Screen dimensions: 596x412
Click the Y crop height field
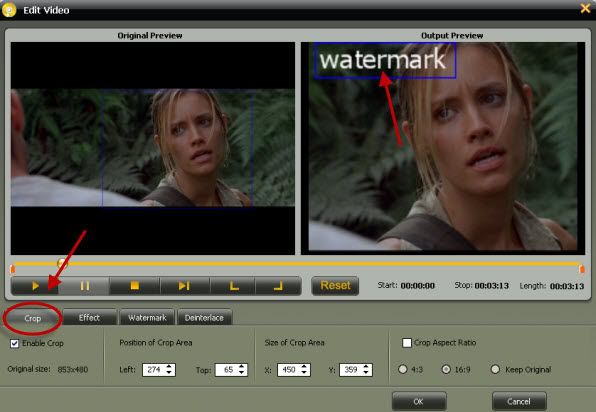(x=356, y=370)
